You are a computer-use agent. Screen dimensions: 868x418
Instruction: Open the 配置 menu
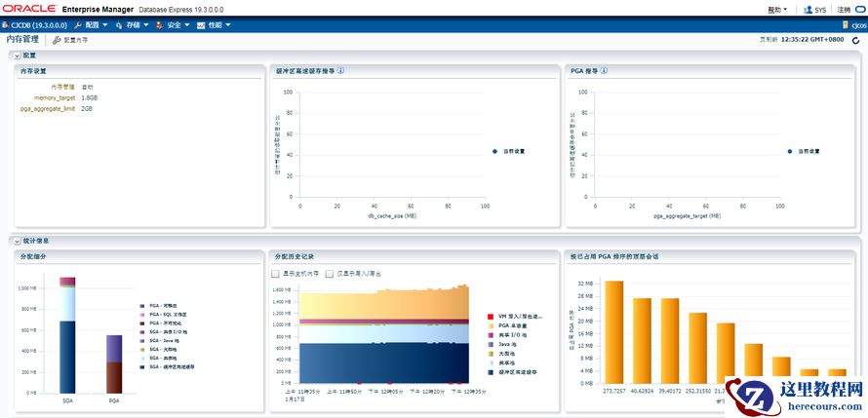pos(91,25)
